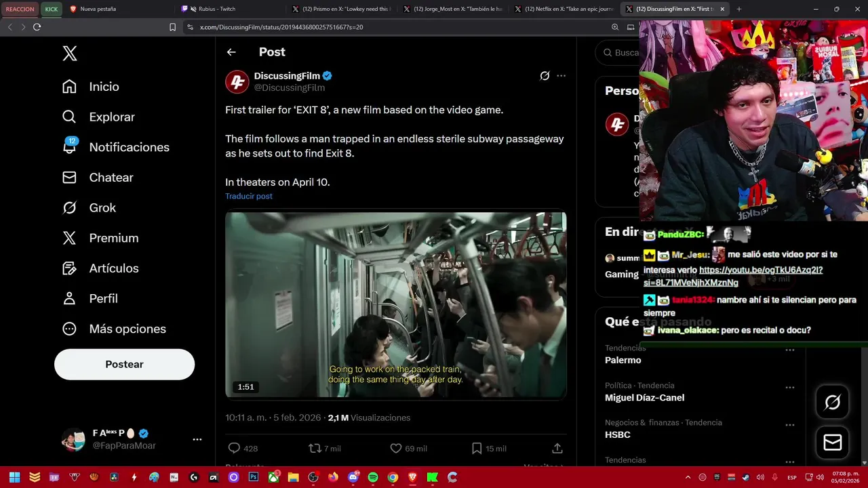The image size is (868, 488).
Task: Open Chrome from the taskbar
Action: 393,477
